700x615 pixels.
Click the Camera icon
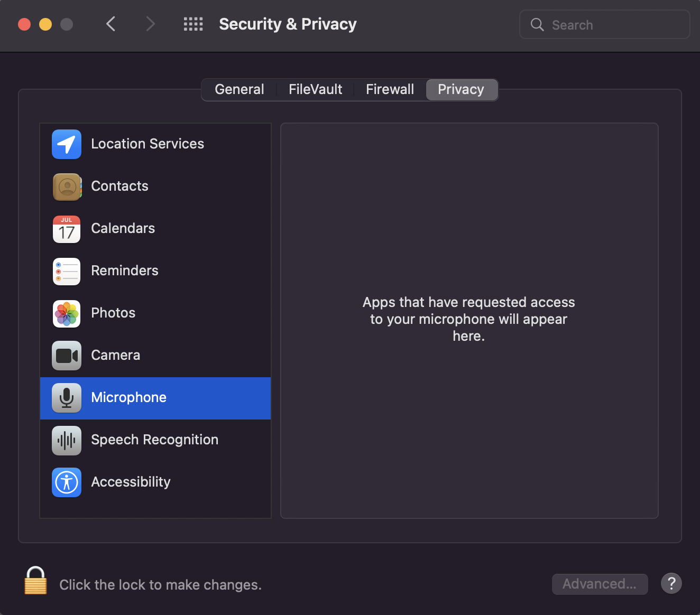(67, 356)
